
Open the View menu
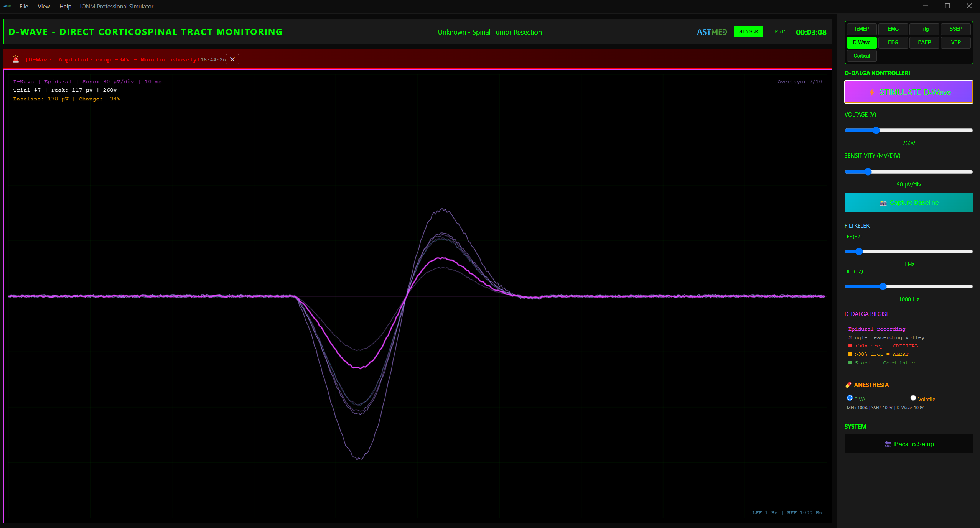coord(43,6)
